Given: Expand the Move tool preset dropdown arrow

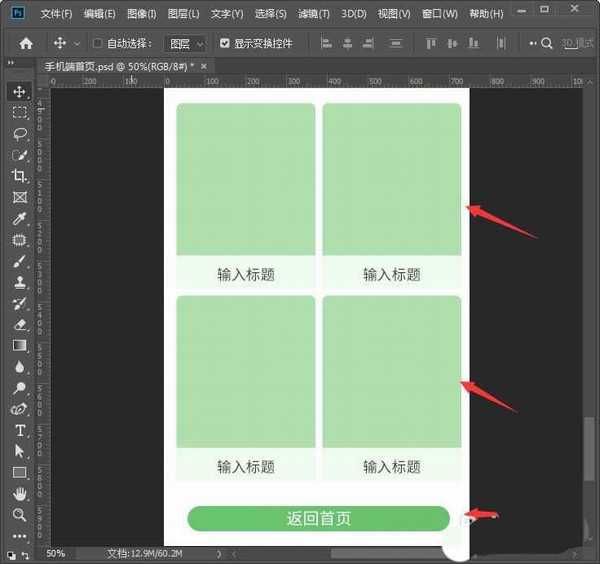Looking at the screenshot, I should coord(77,44).
